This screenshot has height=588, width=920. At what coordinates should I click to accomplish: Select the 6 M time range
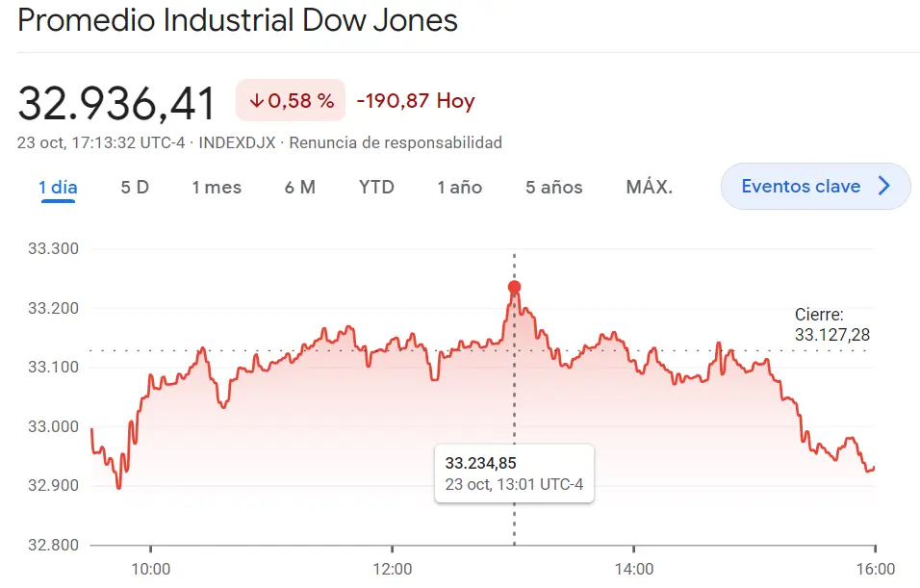tap(300, 188)
